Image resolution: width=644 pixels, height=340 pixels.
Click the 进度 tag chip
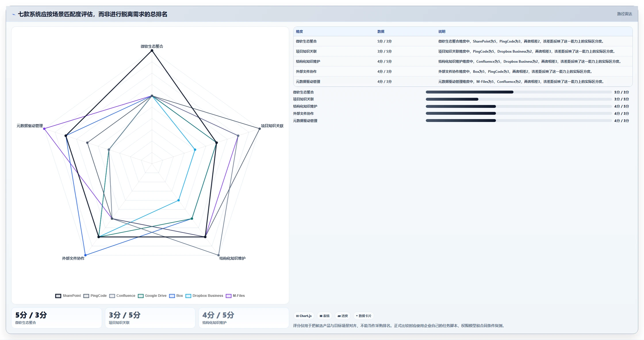point(343,316)
